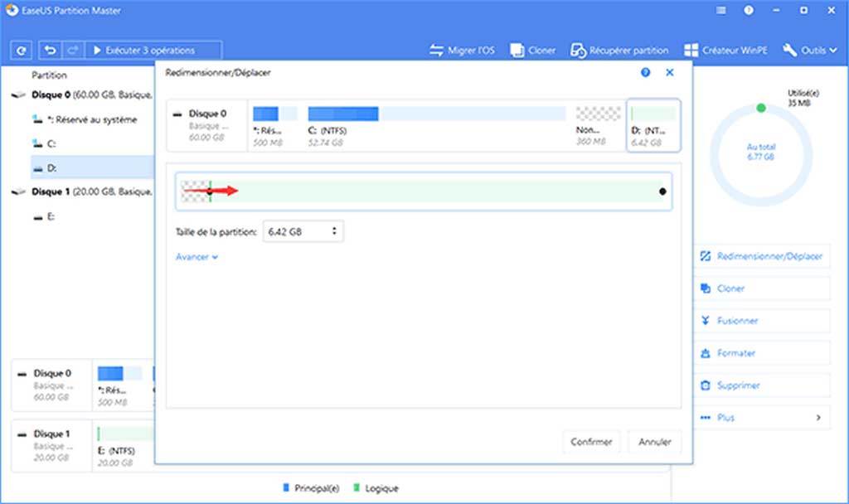Open Créateur WinPE
The height and width of the screenshot is (504, 849).
726,51
